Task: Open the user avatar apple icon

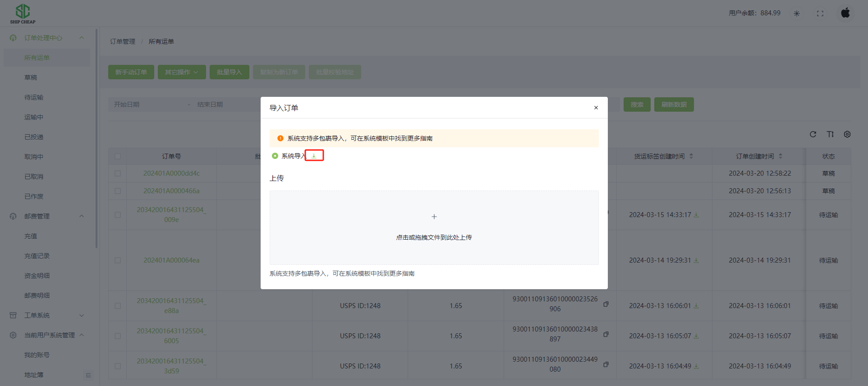Action: [845, 13]
